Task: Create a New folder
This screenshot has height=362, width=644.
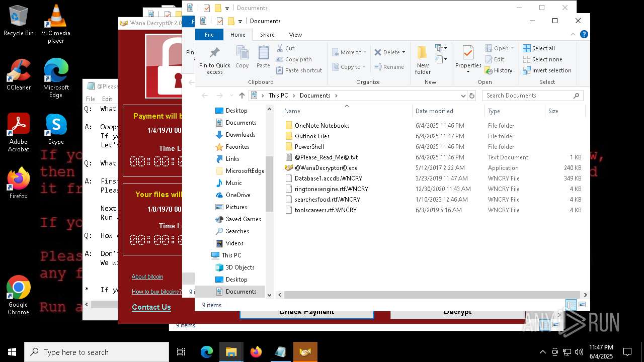Action: pyautogui.click(x=423, y=60)
